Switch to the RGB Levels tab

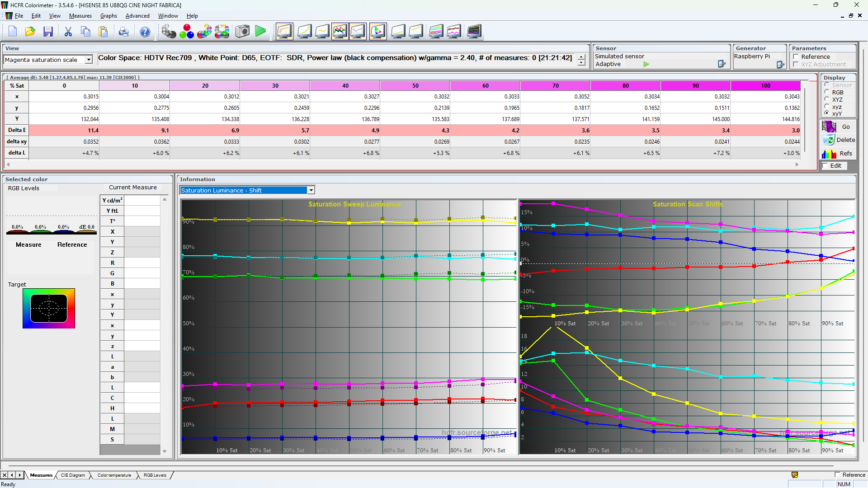coord(155,475)
